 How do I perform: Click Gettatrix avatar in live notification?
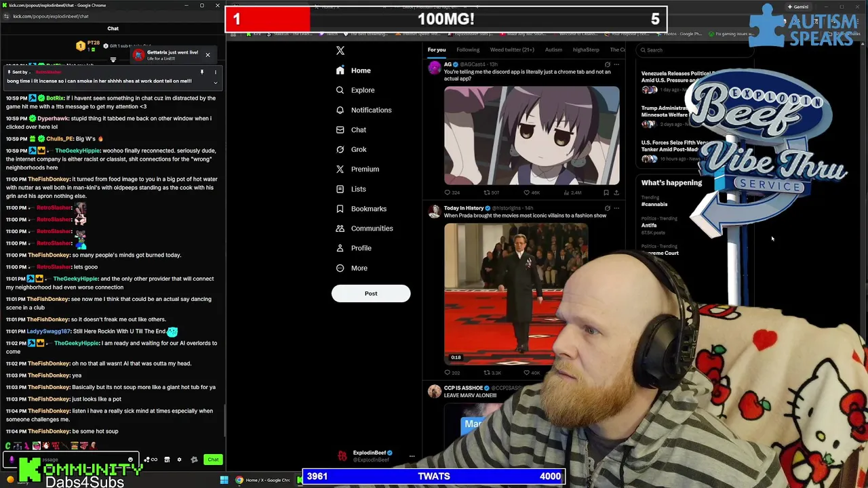[138, 55]
